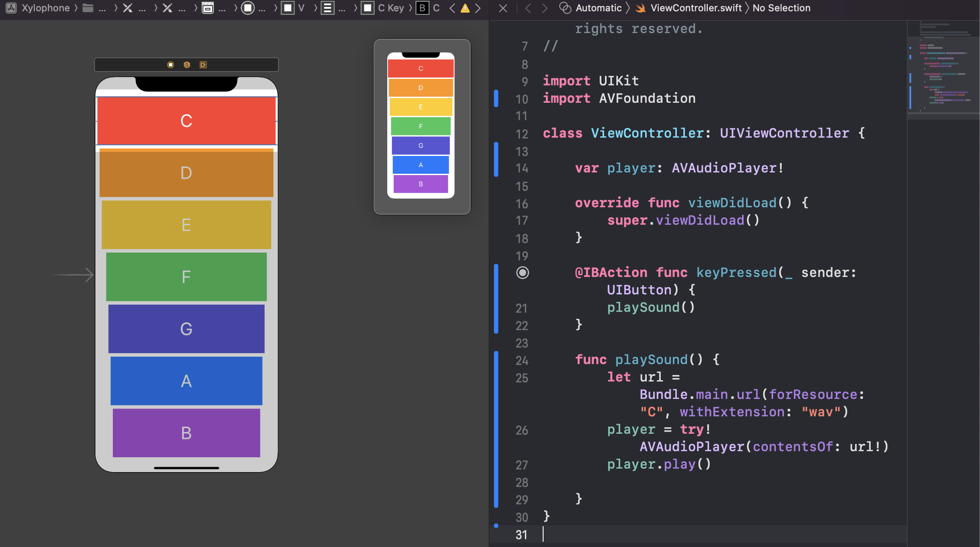The image size is (980, 547).
Task: Click the B button icon in jump bar
Action: point(422,8)
